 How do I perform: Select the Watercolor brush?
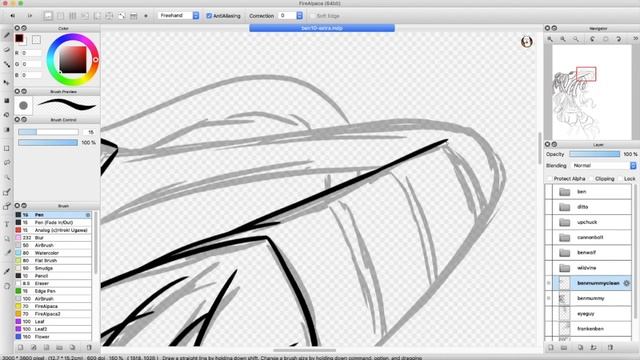(x=53, y=253)
